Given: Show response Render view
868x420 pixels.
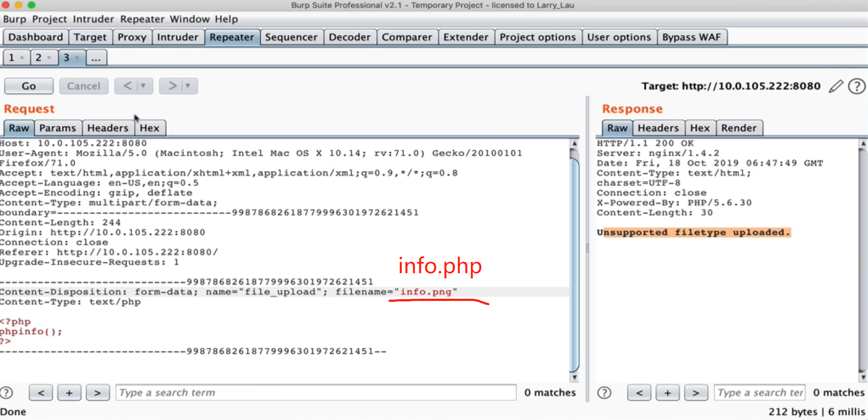Looking at the screenshot, I should click(x=739, y=128).
